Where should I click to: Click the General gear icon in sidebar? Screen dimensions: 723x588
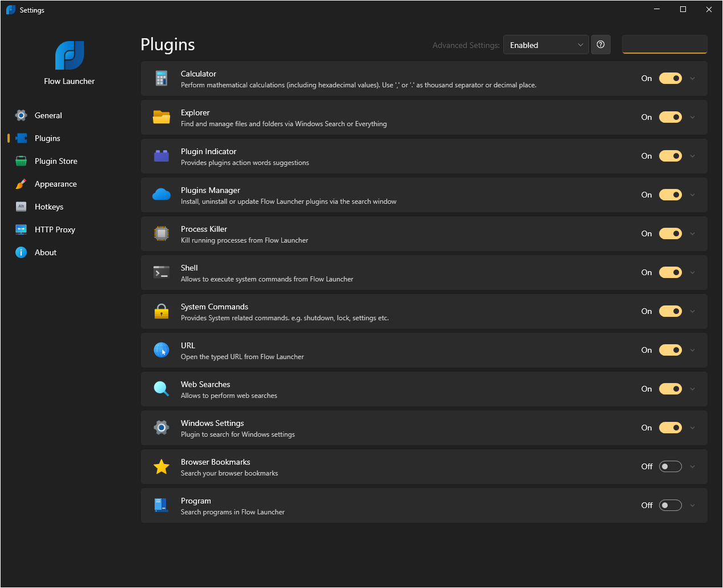click(21, 115)
